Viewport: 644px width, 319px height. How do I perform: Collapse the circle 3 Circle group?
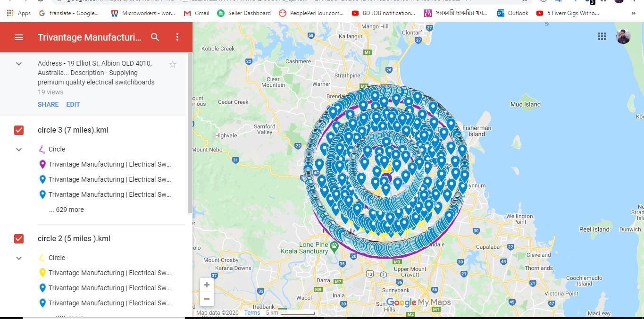click(x=18, y=149)
